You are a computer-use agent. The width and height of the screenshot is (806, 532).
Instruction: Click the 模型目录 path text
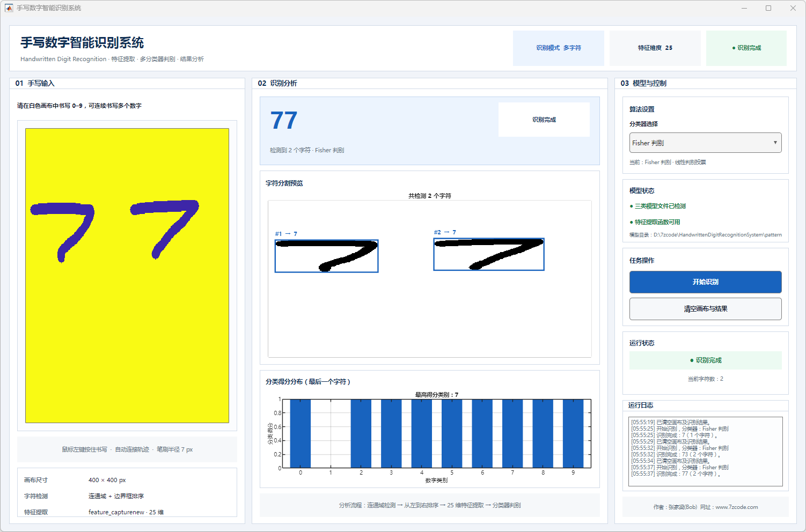(x=705, y=235)
